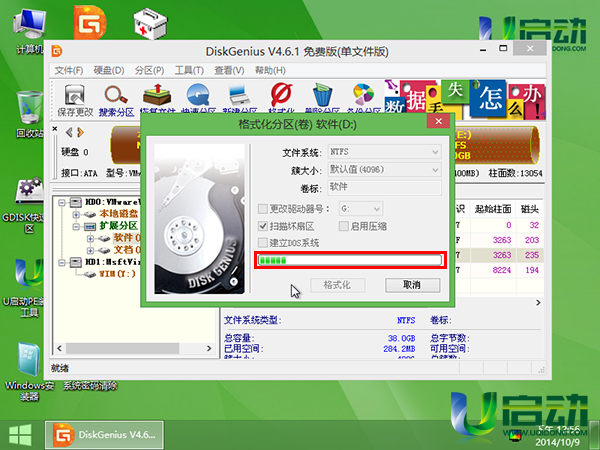This screenshot has height=450, width=600.
Task: Open the 簇大小 默认值(4096) dropdown
Action: (x=385, y=170)
